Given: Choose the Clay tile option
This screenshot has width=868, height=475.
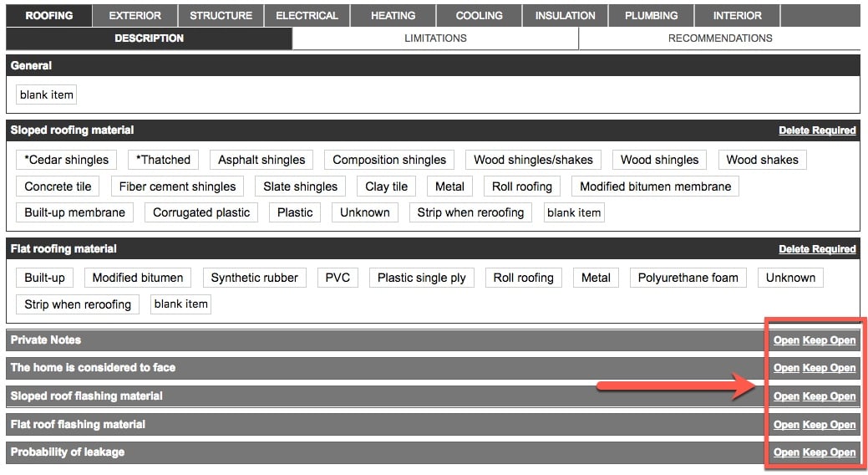Looking at the screenshot, I should pyautogui.click(x=387, y=186).
